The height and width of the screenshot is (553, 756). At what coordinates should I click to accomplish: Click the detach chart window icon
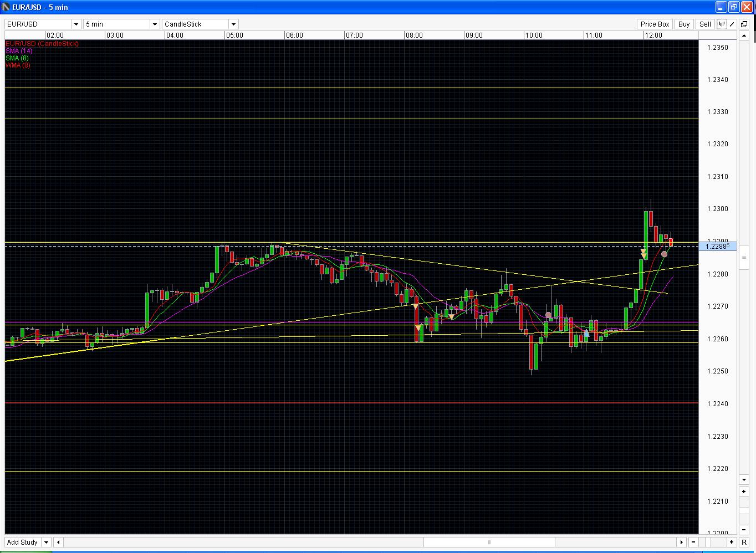744,24
